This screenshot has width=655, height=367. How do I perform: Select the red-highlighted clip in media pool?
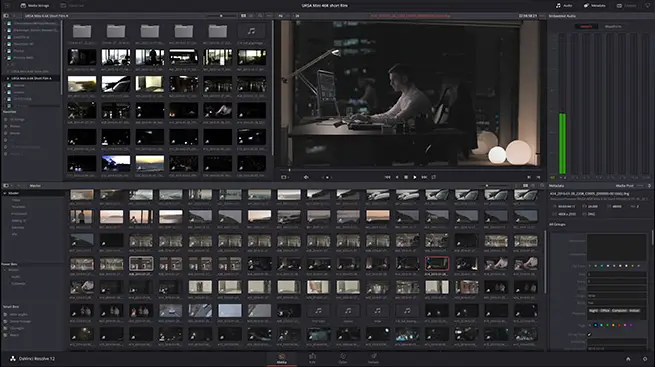437,263
